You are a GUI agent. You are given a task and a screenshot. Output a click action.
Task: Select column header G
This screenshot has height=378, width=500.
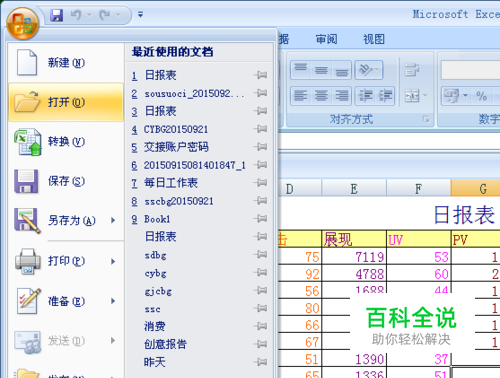point(476,188)
